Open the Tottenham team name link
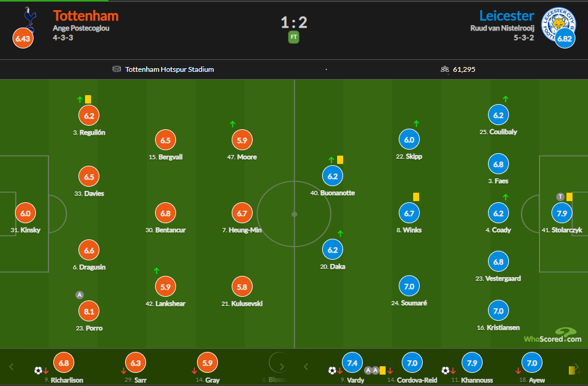 click(86, 16)
